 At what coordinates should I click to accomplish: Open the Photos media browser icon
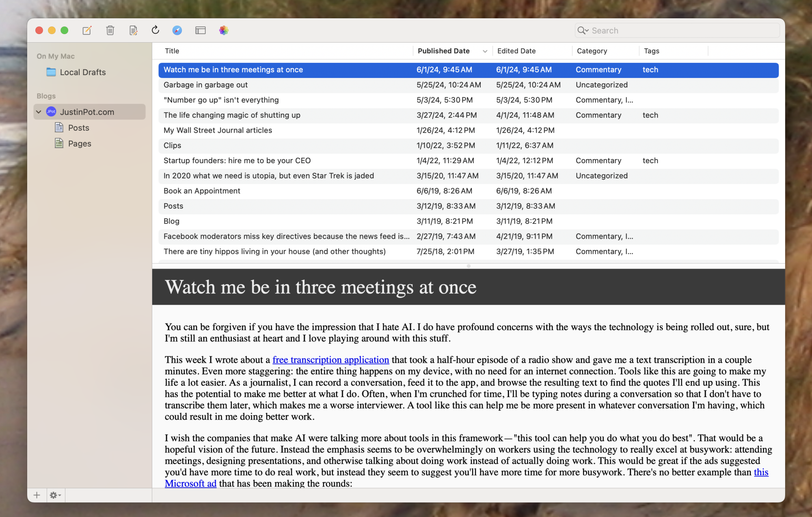(224, 30)
